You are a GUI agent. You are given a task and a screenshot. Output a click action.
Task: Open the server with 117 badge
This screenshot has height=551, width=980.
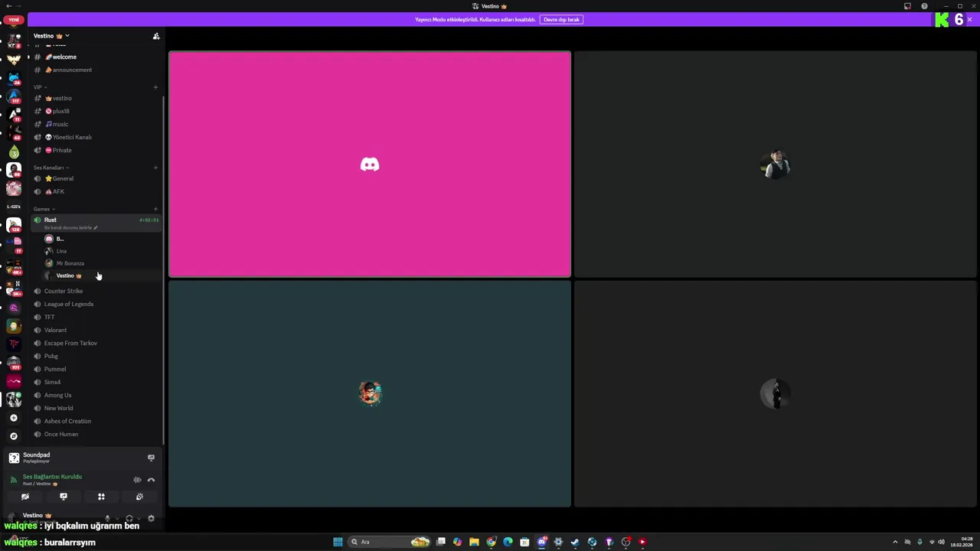[13, 97]
